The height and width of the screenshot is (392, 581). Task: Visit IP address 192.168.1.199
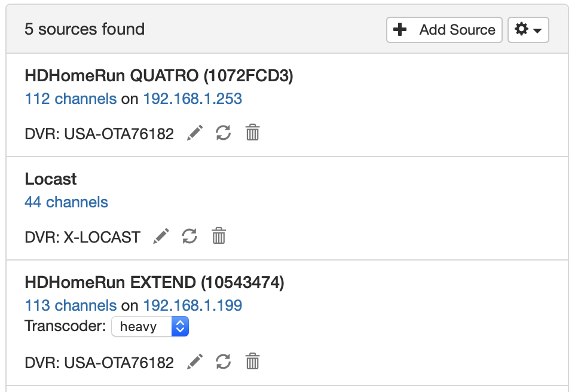tap(192, 306)
